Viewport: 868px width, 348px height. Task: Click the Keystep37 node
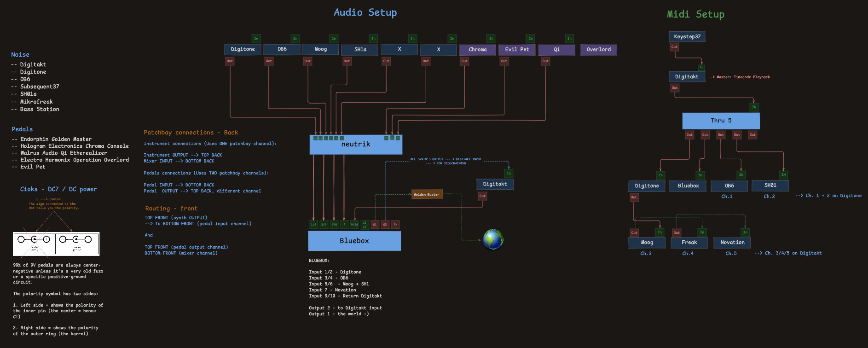(x=687, y=37)
